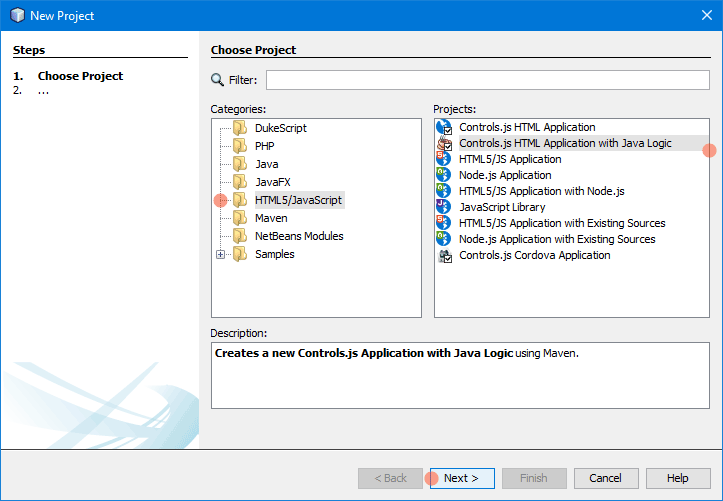
Task: Select the HTML5/JavaScript category
Action: [x=298, y=200]
